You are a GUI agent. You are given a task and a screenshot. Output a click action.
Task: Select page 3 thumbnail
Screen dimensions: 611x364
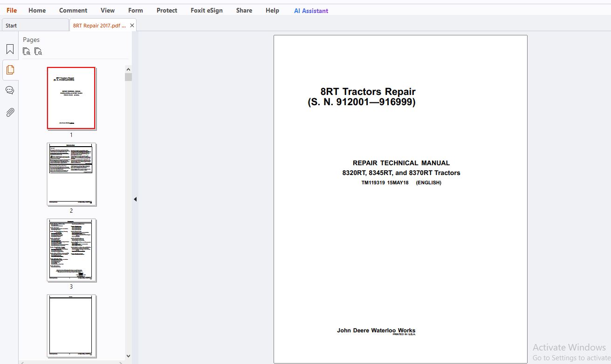pos(71,250)
